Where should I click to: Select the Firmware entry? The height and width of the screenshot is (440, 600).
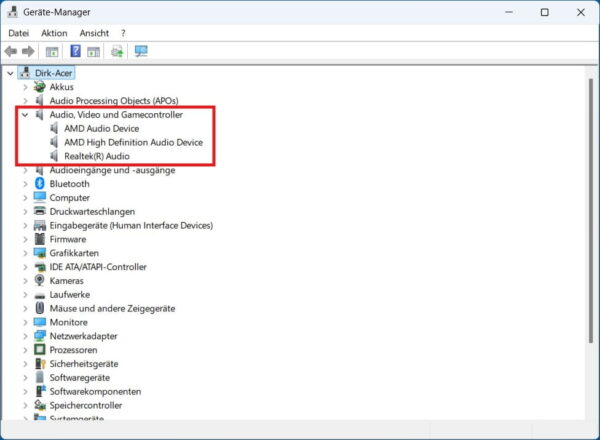[x=68, y=239]
